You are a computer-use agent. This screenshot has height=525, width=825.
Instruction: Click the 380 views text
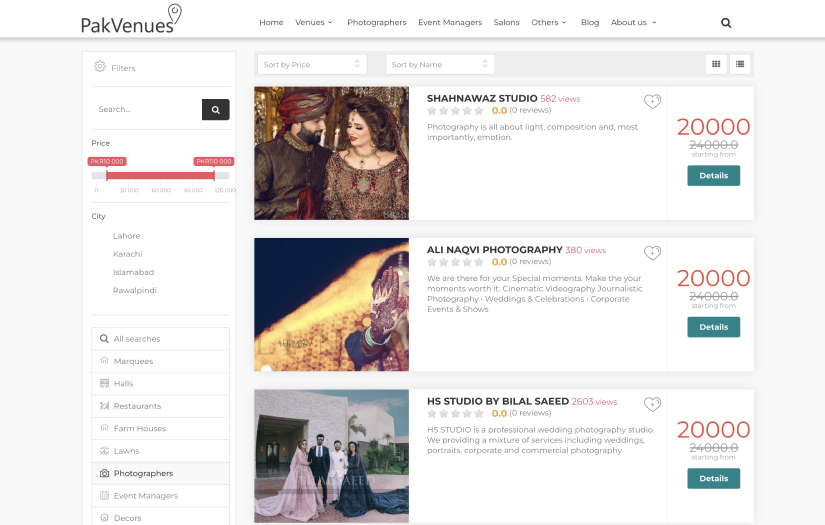pyautogui.click(x=586, y=250)
